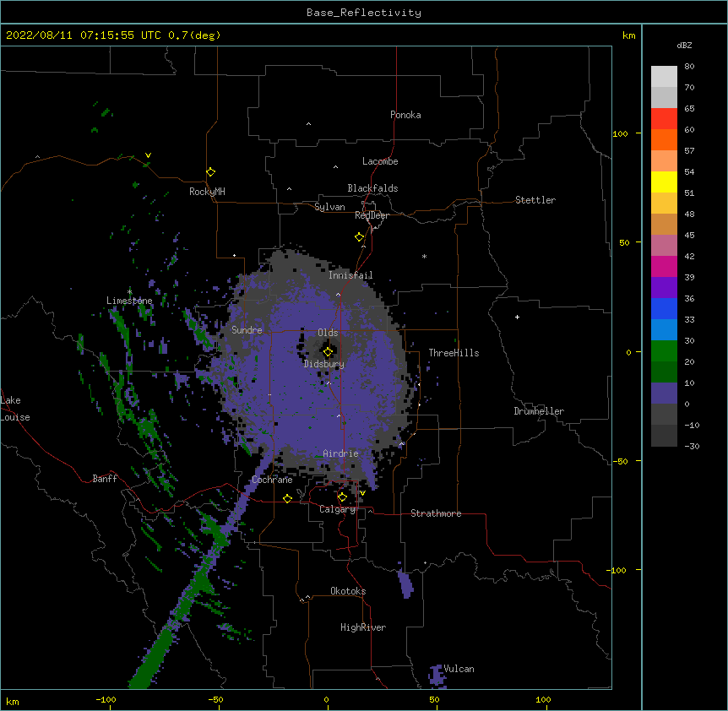
Task: Select the yellow 51-54 dBZ legend swatch
Action: click(664, 182)
